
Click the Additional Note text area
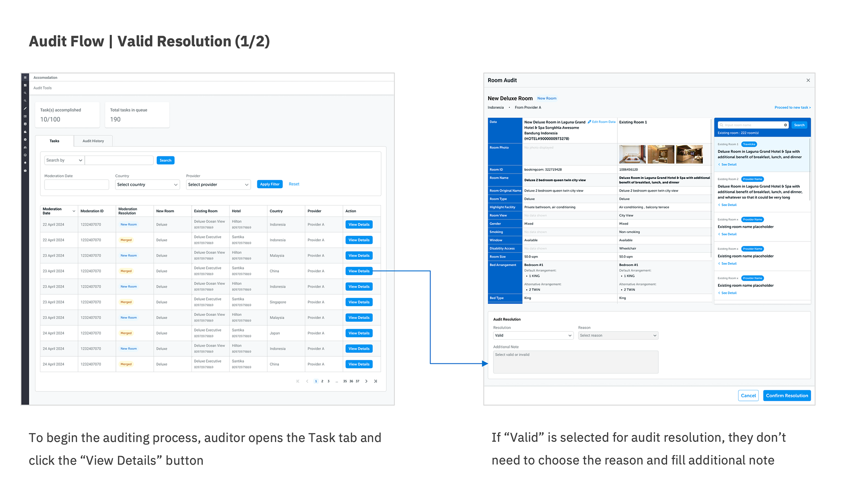coord(575,362)
